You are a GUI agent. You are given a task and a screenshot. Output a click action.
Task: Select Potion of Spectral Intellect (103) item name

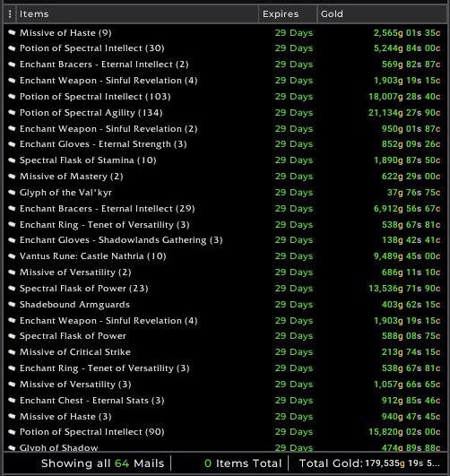[x=95, y=97]
